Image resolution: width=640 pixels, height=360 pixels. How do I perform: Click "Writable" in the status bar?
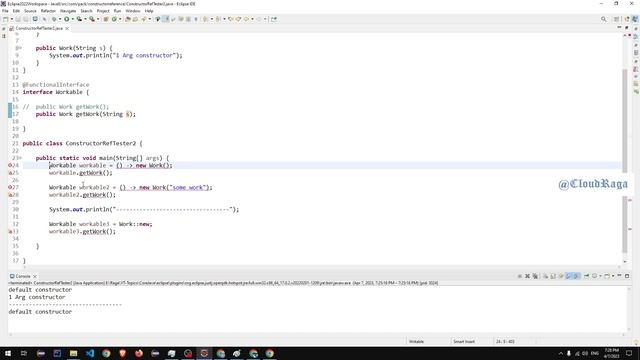(416, 342)
